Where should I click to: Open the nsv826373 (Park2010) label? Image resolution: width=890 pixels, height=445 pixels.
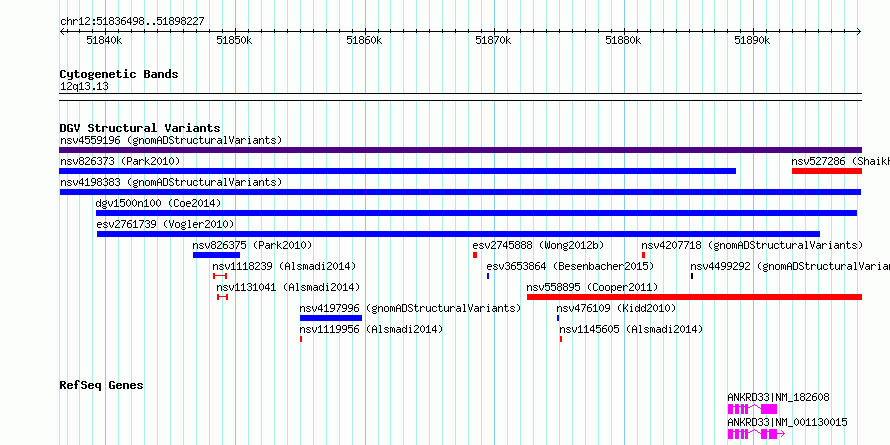click(120, 161)
